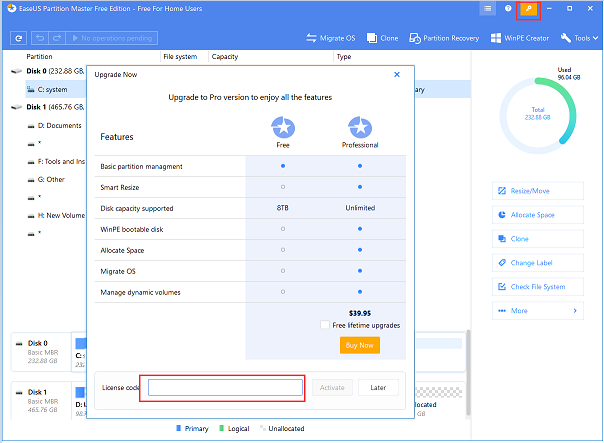Click Clone in right side panel

pos(538,239)
